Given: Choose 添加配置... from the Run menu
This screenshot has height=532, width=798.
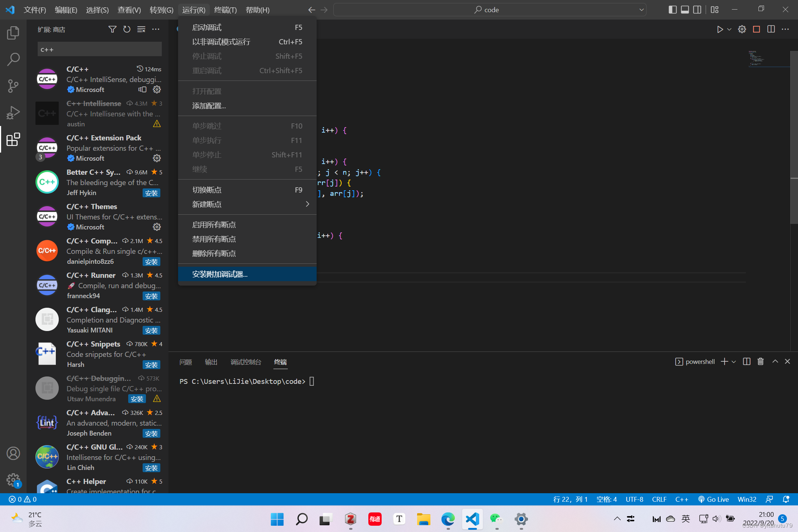Looking at the screenshot, I should coord(247,106).
